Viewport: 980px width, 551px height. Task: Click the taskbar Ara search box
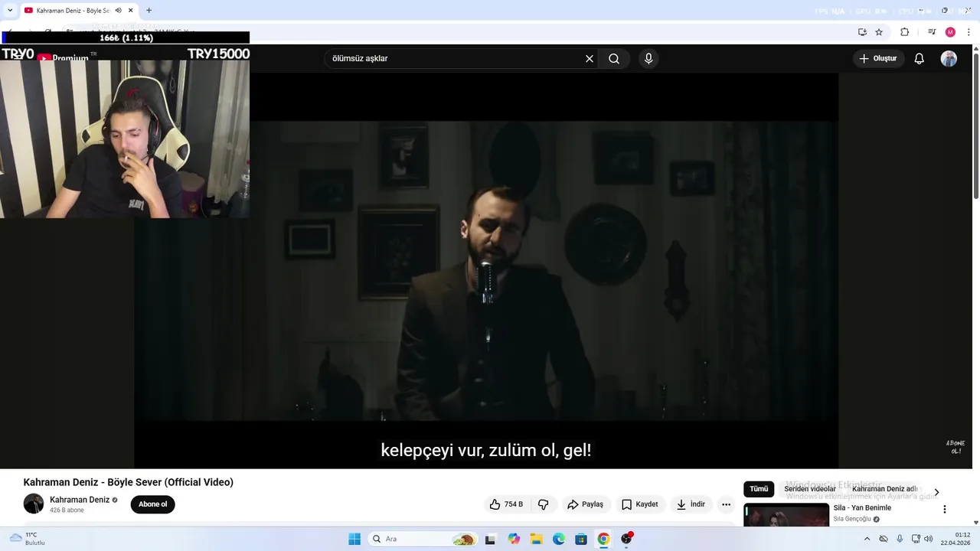click(x=423, y=539)
